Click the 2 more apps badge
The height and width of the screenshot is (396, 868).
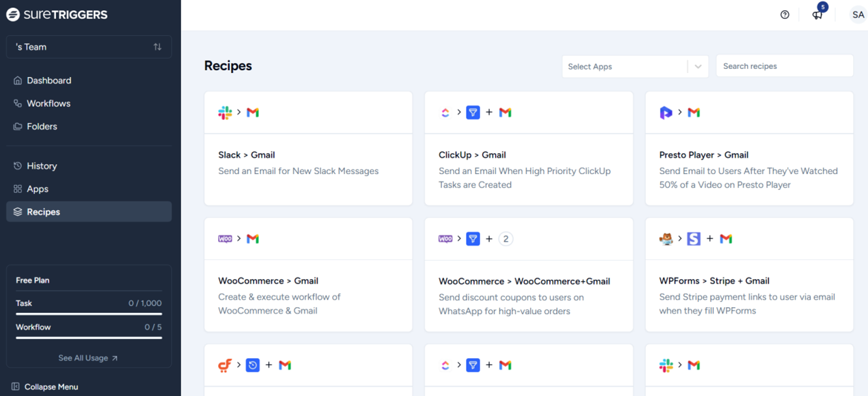(506, 239)
